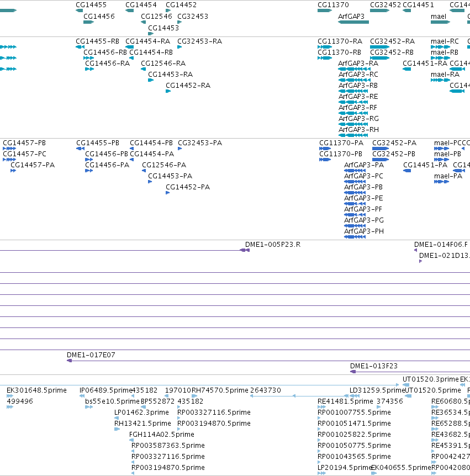This screenshot has height=476, width=470.
Task: Open the ArfGAP3-RH transcript label
Action: [x=358, y=130]
